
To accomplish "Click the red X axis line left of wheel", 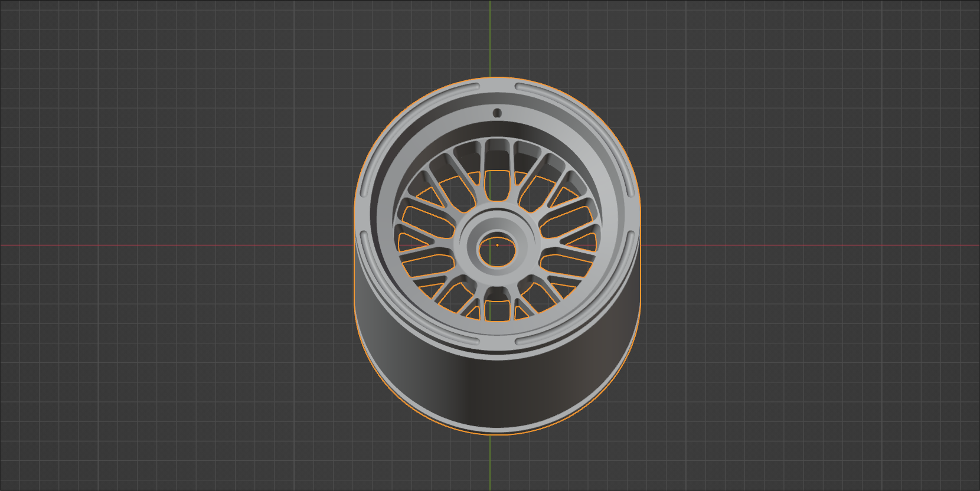I will click(177, 244).
